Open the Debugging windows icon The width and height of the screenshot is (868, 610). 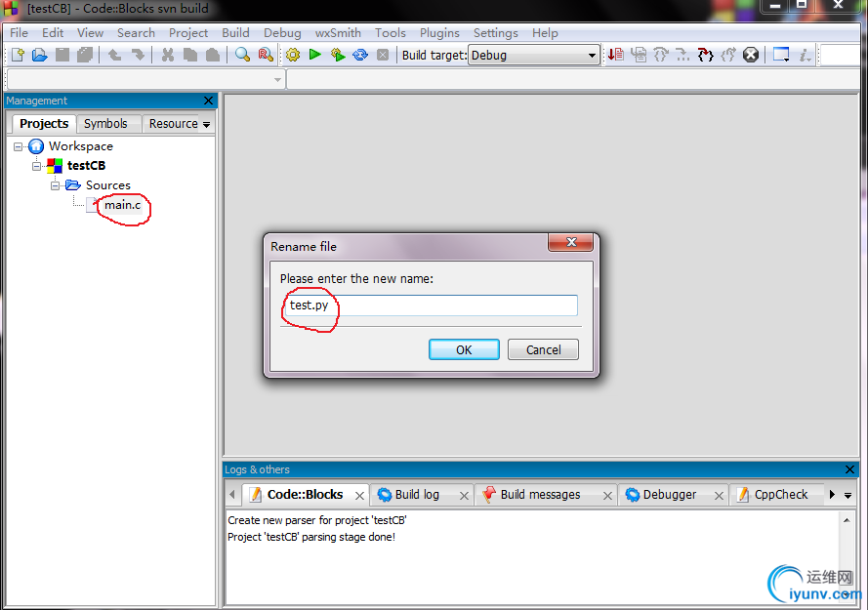pos(781,55)
